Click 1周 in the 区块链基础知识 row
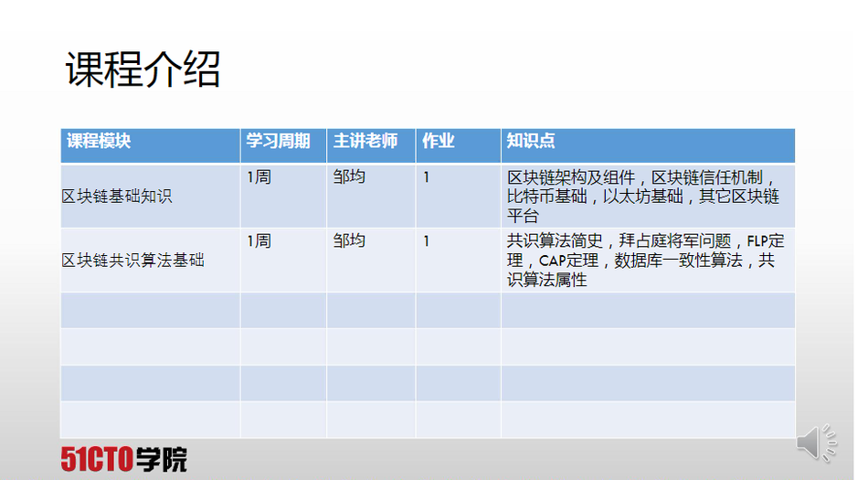 259,177
